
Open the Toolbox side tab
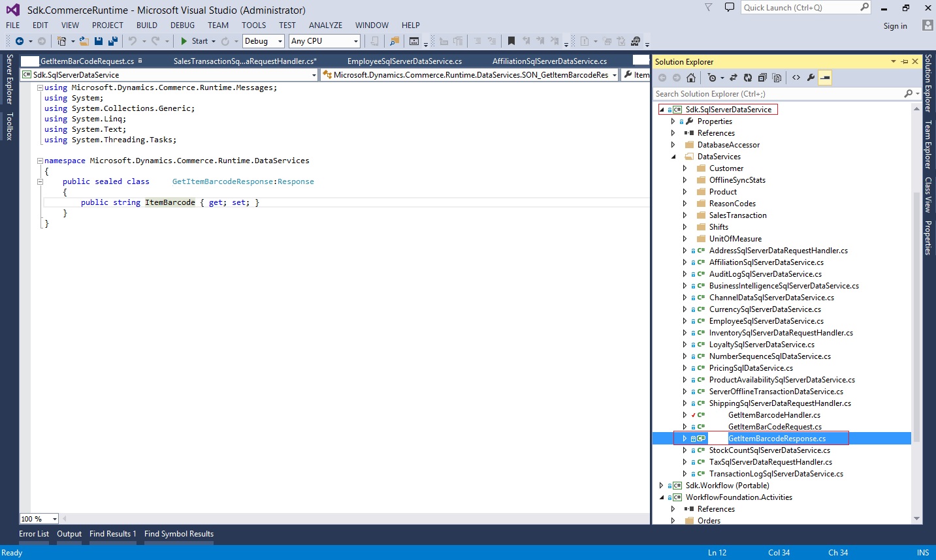[9, 126]
